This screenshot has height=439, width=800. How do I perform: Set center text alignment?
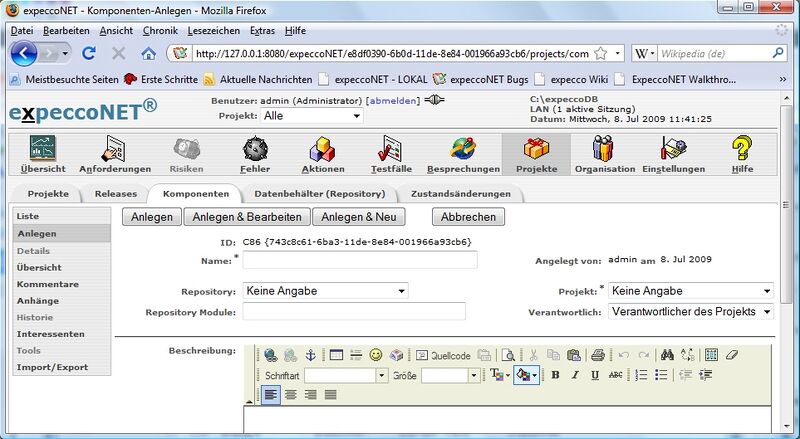[x=291, y=395]
